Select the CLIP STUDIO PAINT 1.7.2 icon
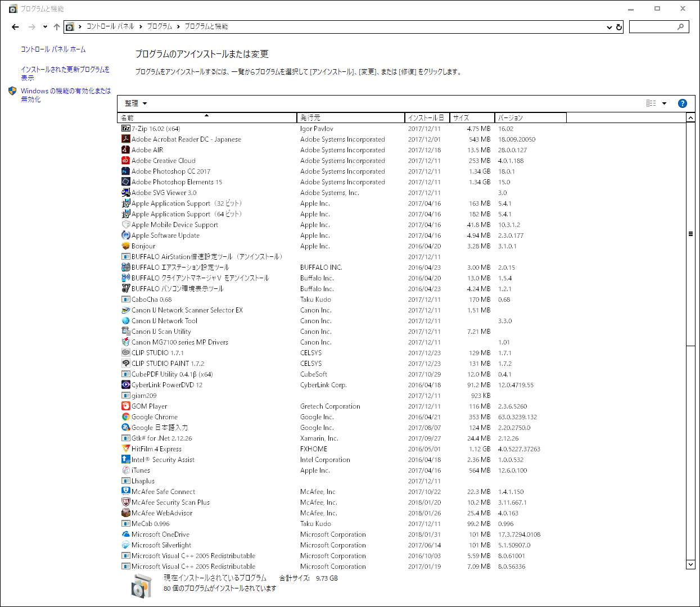Viewport: 700px width, 607px height. click(126, 364)
